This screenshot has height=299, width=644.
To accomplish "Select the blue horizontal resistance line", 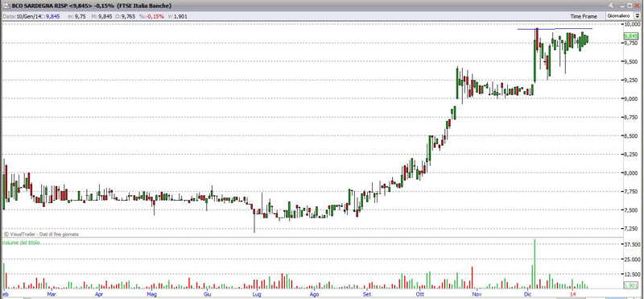I will click(x=555, y=29).
